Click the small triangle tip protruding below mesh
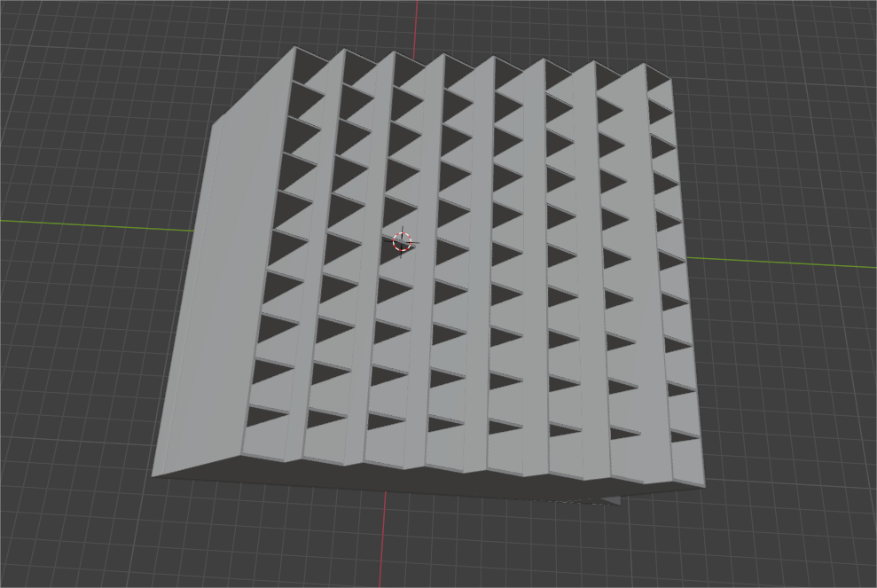The image size is (877, 588). click(614, 502)
